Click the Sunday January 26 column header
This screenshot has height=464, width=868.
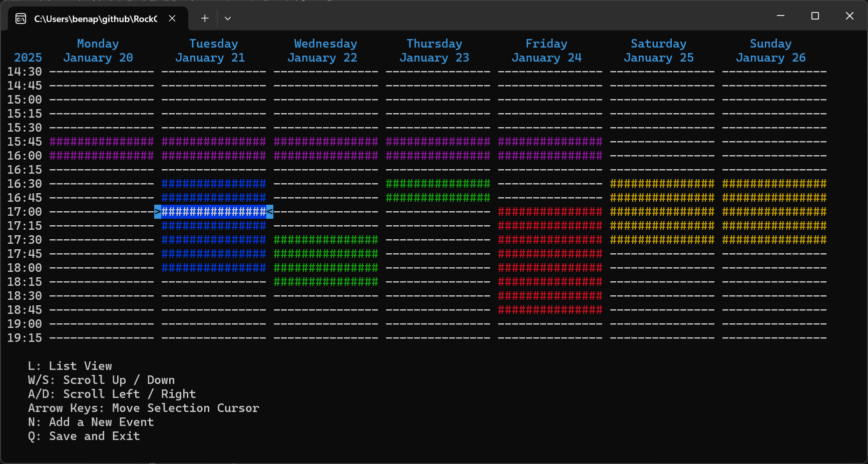[x=770, y=51]
